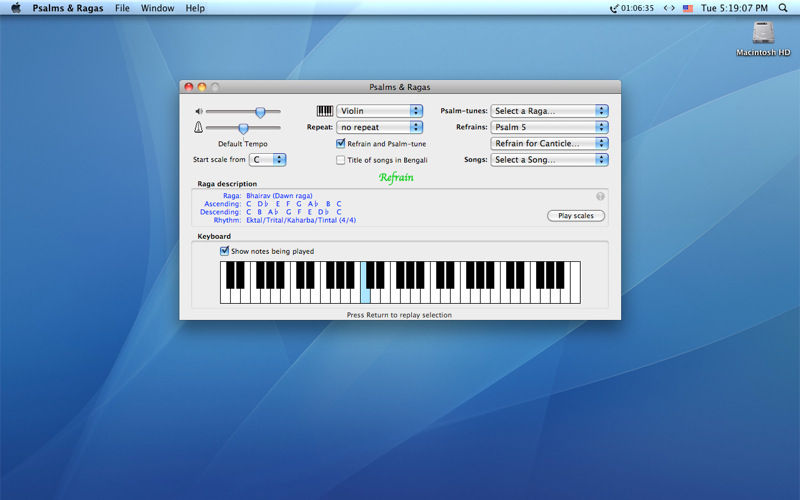The width and height of the screenshot is (800, 500).
Task: Click the phone timer status icon
Action: (632, 8)
